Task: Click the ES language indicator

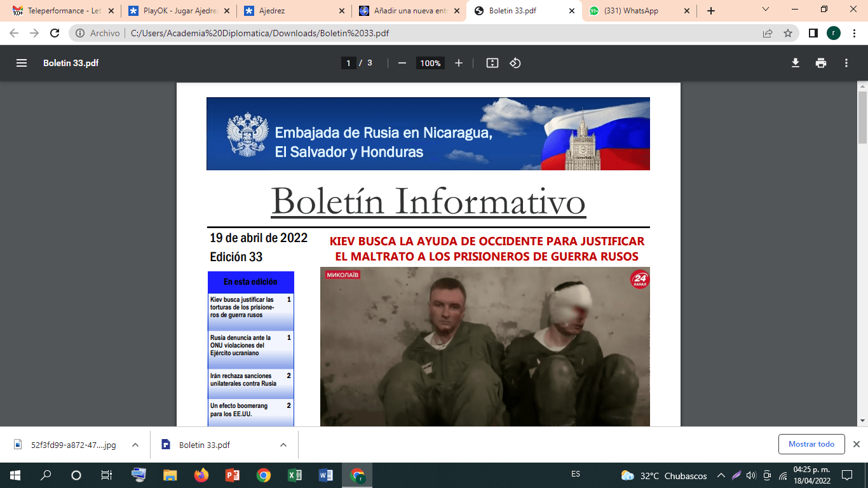Action: point(576,475)
